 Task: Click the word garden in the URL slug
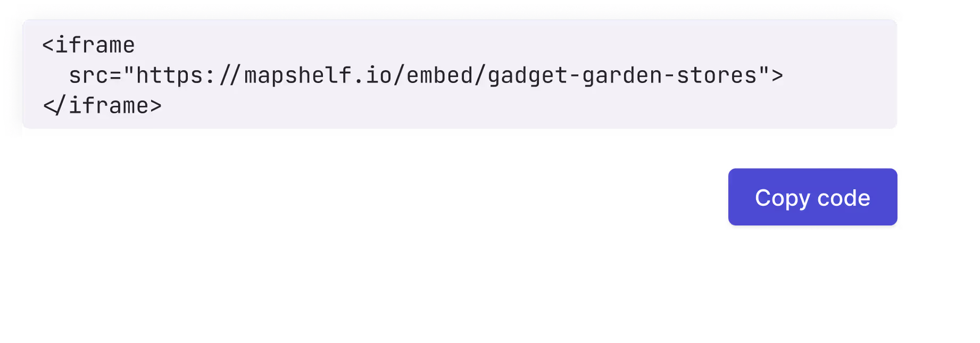coord(622,76)
